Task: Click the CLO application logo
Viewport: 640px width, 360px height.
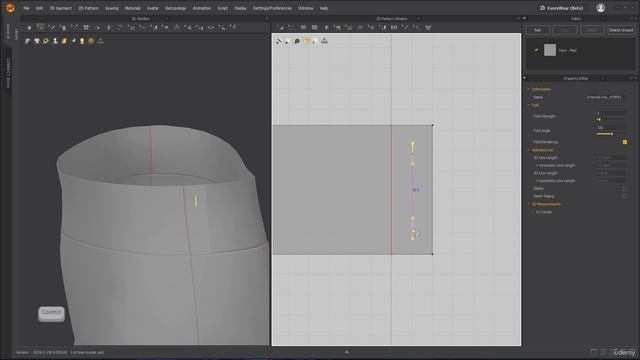Action: click(x=10, y=8)
